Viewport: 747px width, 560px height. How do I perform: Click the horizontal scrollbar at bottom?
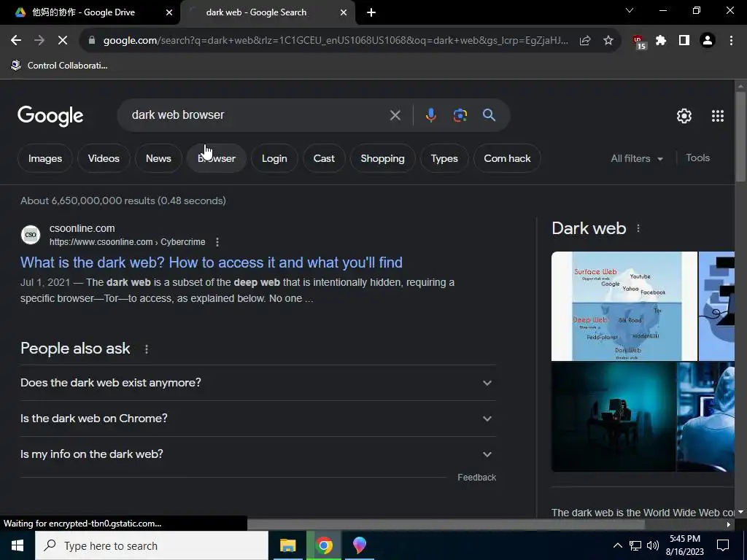click(x=446, y=524)
